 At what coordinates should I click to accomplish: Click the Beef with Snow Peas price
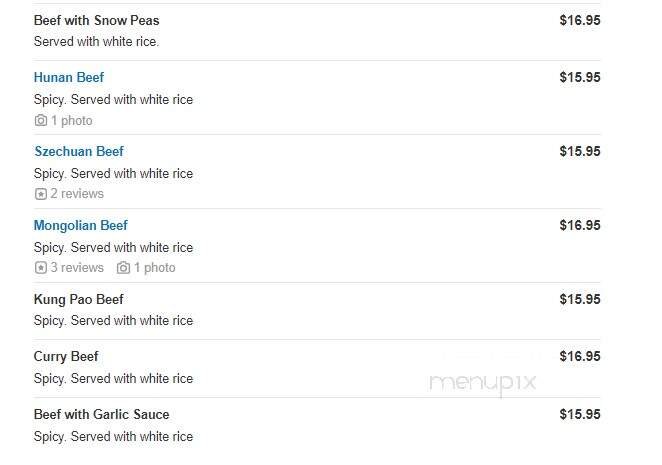pos(580,20)
